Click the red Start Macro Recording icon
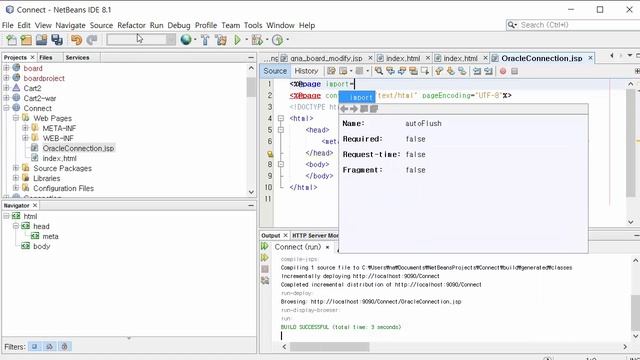 pos(503,71)
